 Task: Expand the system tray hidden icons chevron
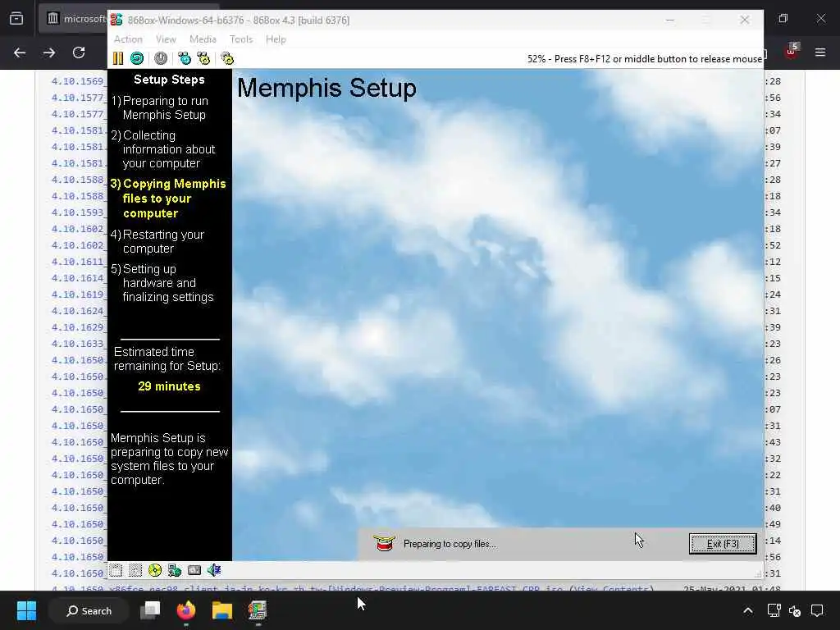pos(748,610)
